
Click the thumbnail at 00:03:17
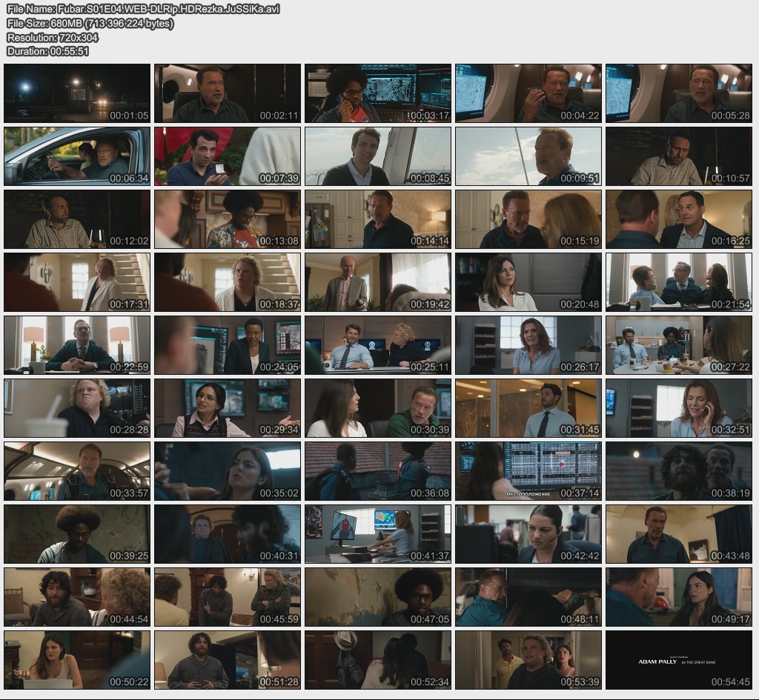click(378, 93)
